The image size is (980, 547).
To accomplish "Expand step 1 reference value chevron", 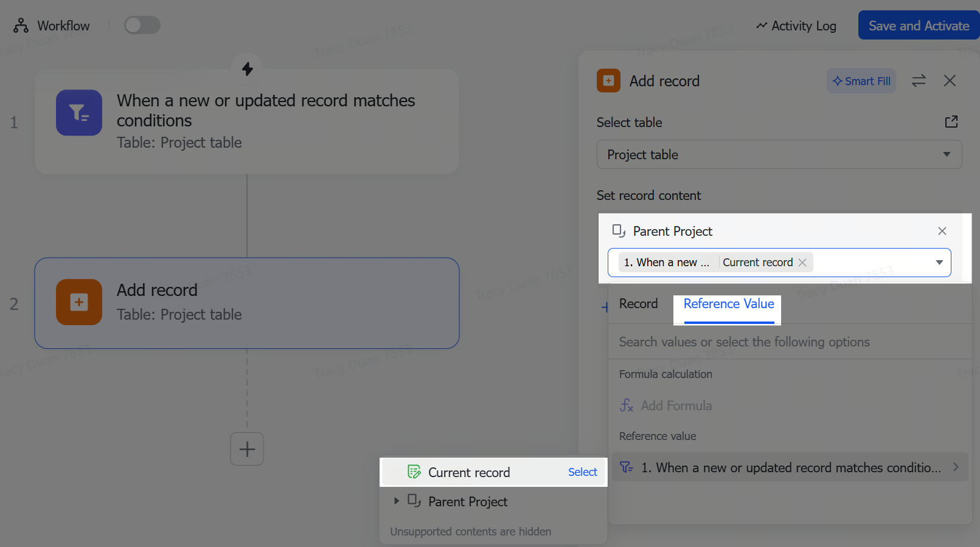I will (x=956, y=467).
